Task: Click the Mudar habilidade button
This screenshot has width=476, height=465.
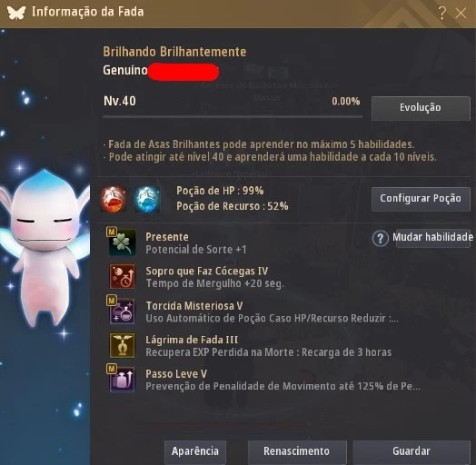Action: (433, 238)
